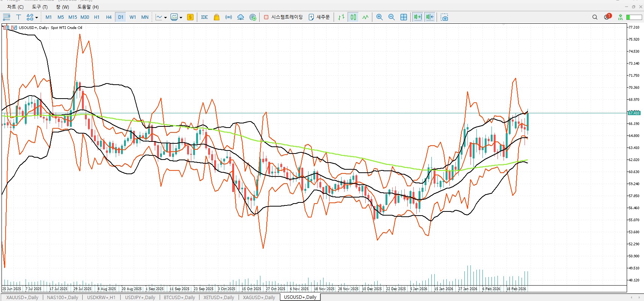Image resolution: width=644 pixels, height=301 pixels.
Task: Enable 시스템트레이딩 algo trading button
Action: tap(283, 17)
